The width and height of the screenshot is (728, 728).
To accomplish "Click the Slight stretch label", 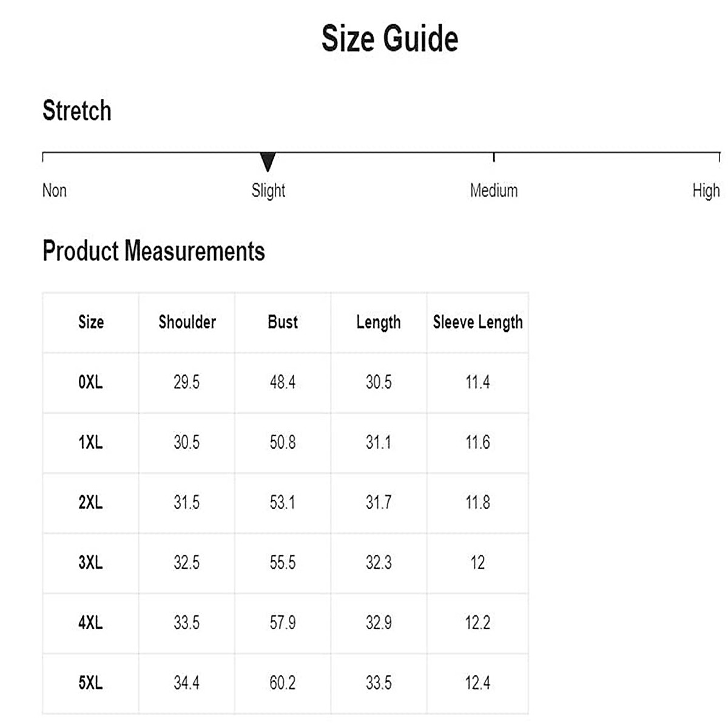I will pos(268,190).
